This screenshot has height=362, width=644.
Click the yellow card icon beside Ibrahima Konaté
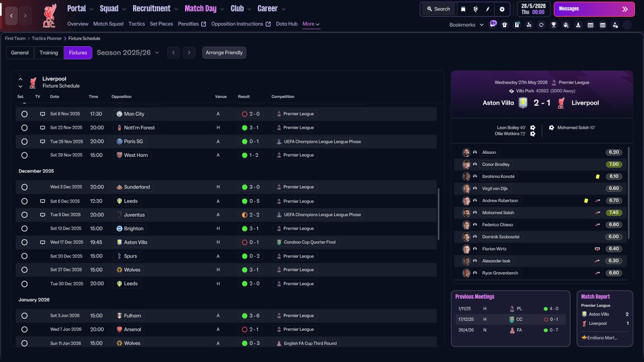598,176
